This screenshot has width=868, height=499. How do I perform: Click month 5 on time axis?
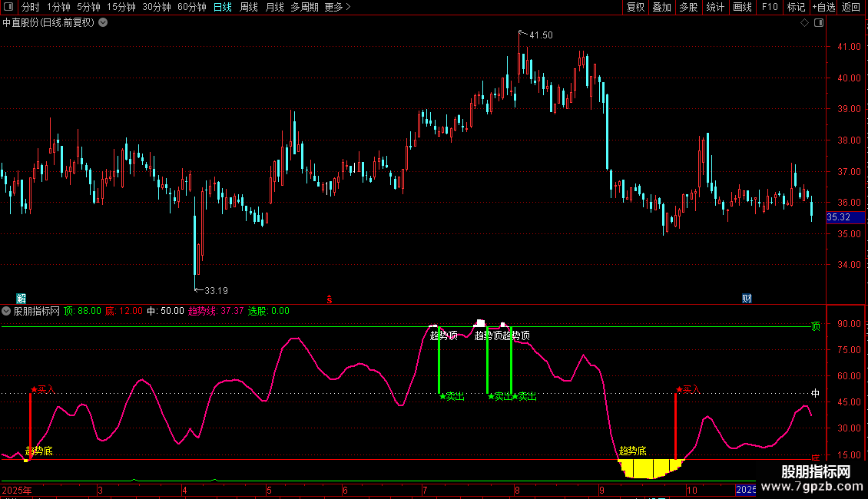pos(269,490)
